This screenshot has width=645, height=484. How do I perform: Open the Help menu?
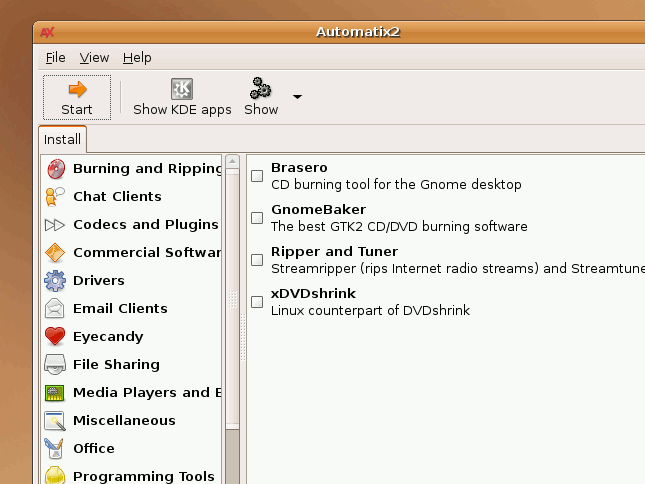(137, 58)
